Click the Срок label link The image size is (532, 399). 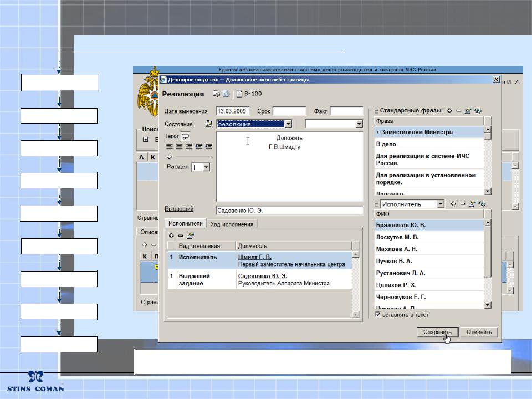[x=264, y=111]
